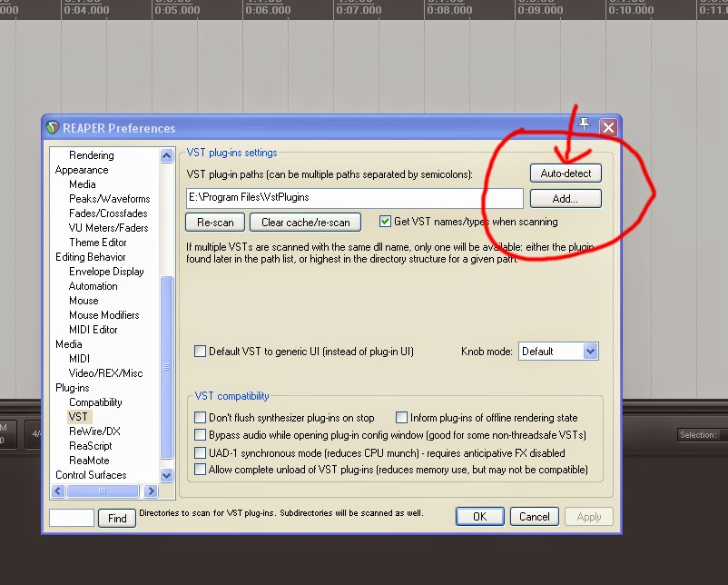This screenshot has height=585, width=728.
Task: Select Compatibility under Plug-ins
Action: pos(95,402)
